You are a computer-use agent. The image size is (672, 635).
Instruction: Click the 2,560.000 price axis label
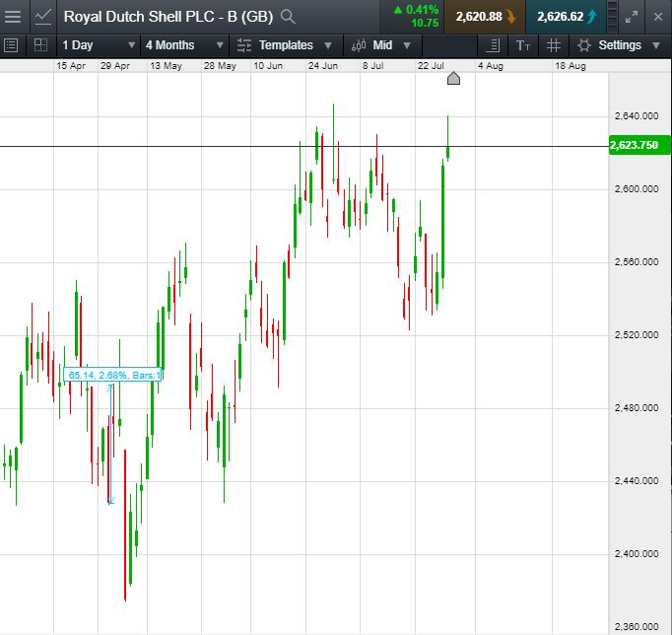coord(637,262)
